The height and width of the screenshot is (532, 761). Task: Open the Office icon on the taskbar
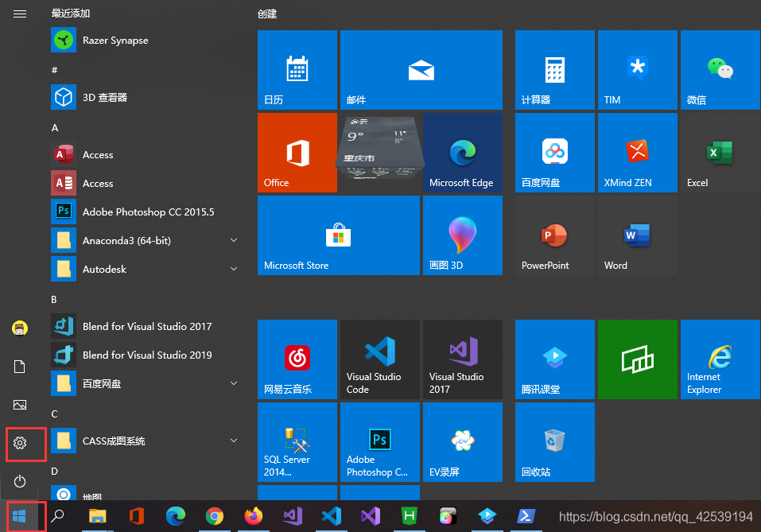pyautogui.click(x=137, y=516)
